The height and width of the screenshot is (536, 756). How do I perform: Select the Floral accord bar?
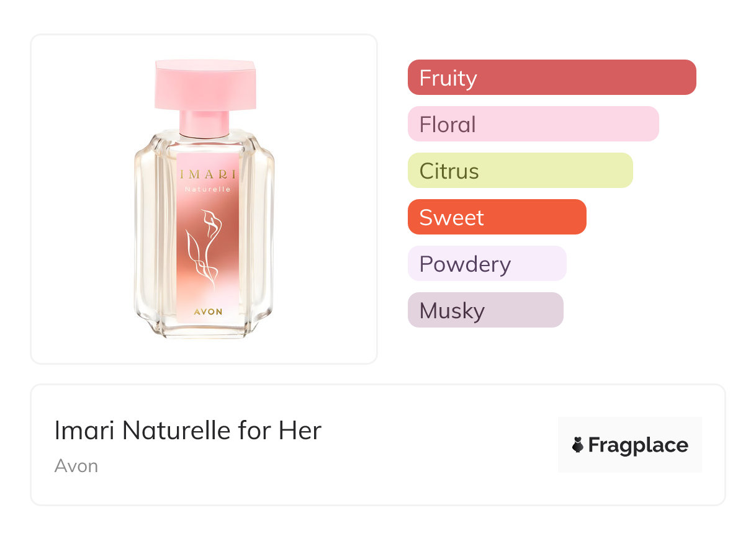533,124
